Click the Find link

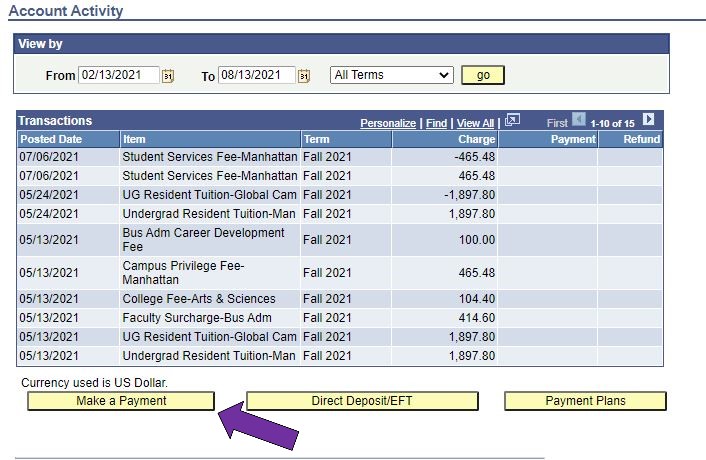pyautogui.click(x=437, y=123)
